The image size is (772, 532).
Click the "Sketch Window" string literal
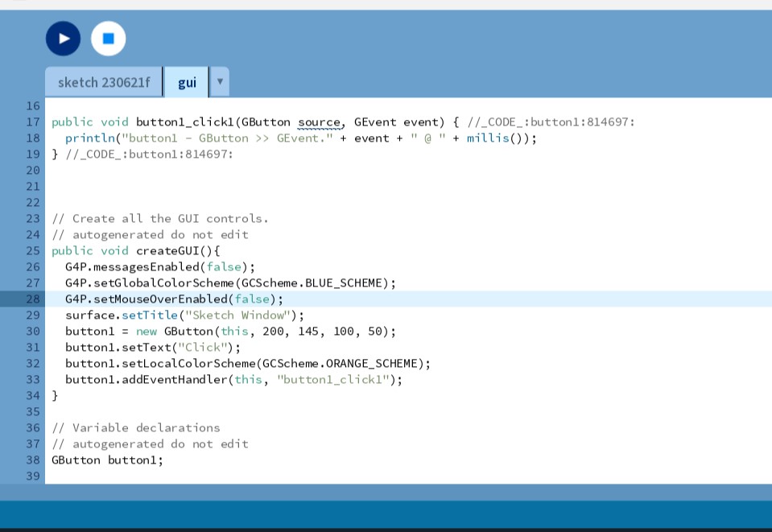pyautogui.click(x=237, y=315)
